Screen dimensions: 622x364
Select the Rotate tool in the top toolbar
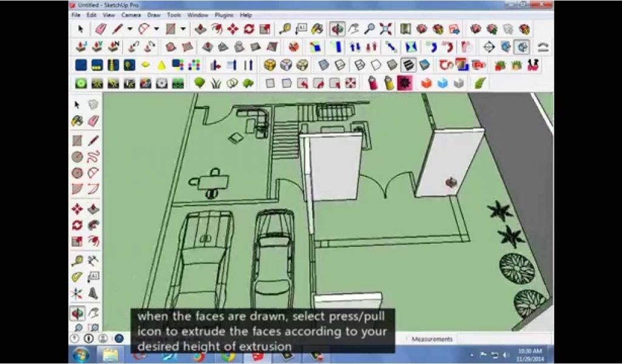[248, 29]
